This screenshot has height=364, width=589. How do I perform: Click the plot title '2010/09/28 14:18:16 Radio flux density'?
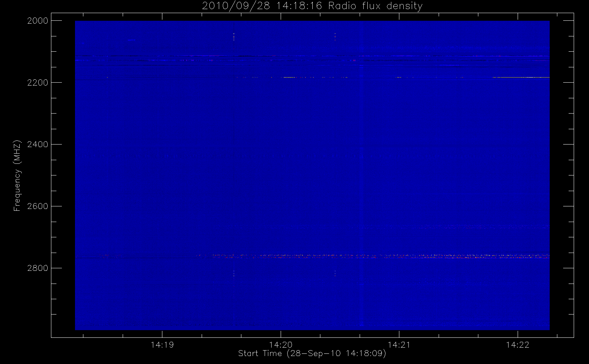click(312, 6)
